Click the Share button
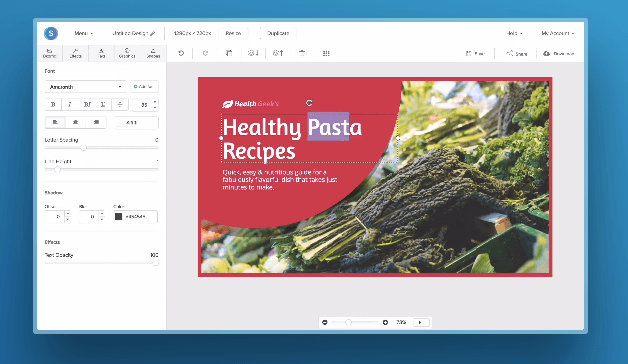The image size is (628, 364). click(517, 53)
